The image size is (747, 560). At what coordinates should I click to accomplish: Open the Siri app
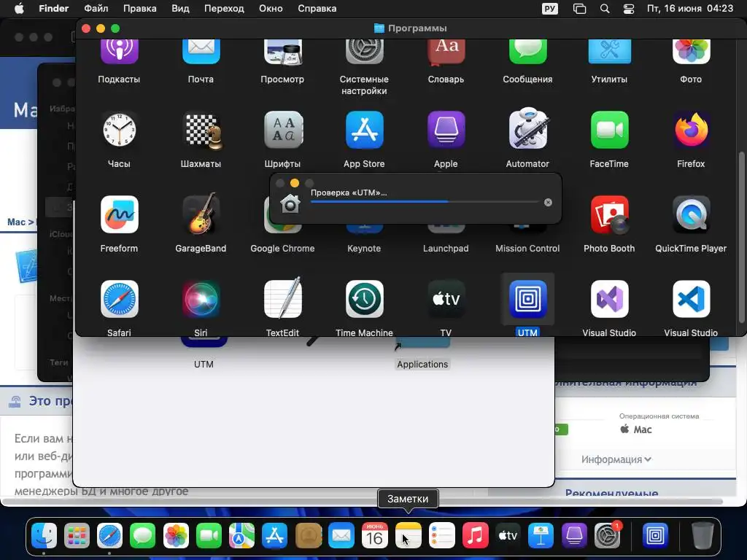(201, 299)
